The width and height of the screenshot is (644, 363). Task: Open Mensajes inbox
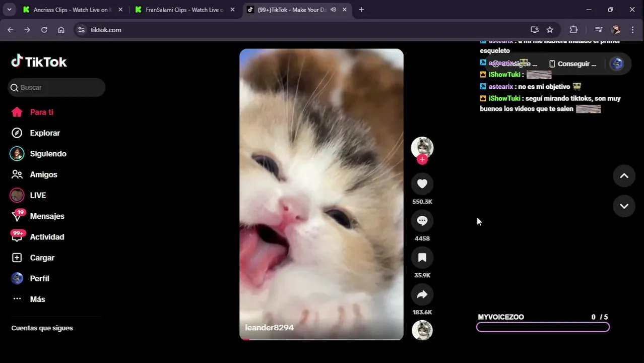point(47,216)
